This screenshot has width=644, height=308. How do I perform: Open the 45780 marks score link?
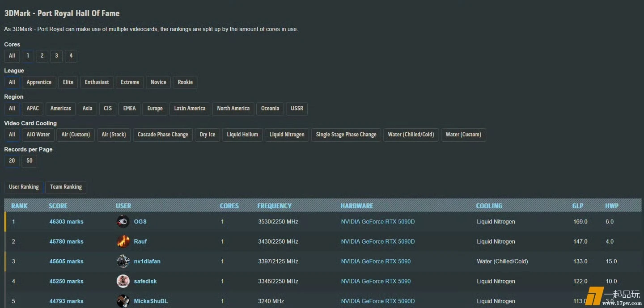click(66, 241)
